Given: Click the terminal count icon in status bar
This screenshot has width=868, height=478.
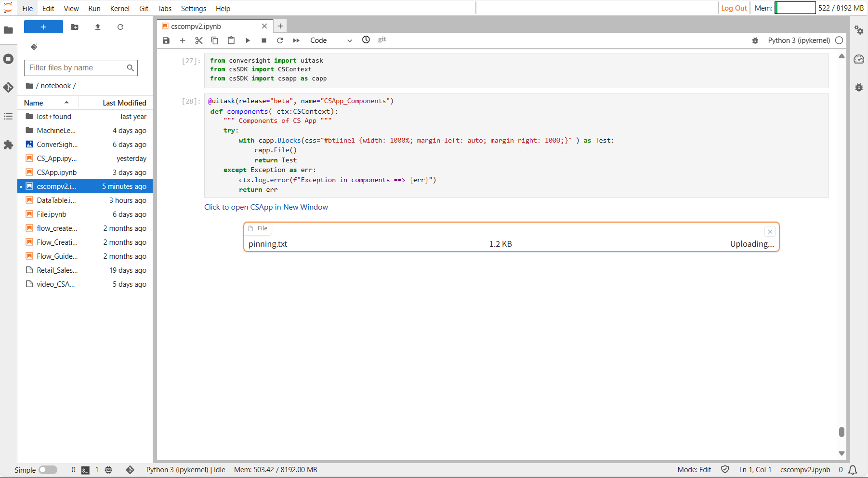Looking at the screenshot, I should tap(85, 470).
